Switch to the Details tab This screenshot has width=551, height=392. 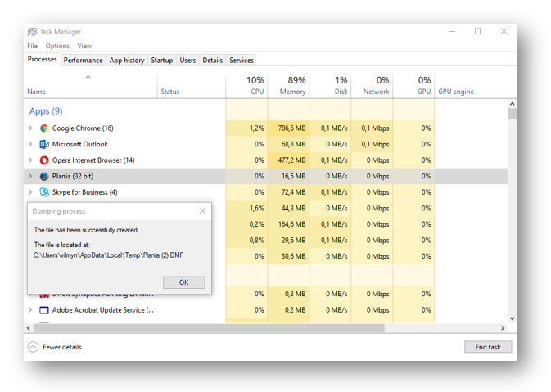pyautogui.click(x=213, y=61)
